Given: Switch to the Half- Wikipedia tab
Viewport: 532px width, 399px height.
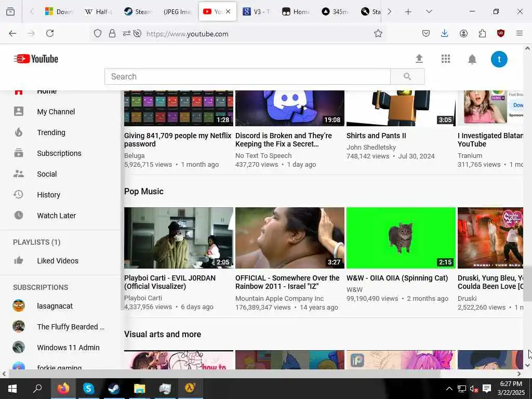Looking at the screenshot, I should pyautogui.click(x=98, y=11).
